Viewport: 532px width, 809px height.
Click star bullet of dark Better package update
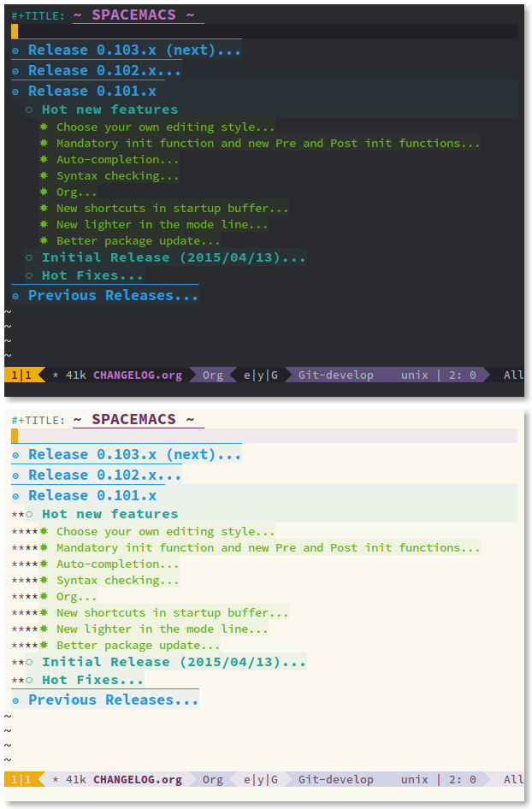[44, 240]
